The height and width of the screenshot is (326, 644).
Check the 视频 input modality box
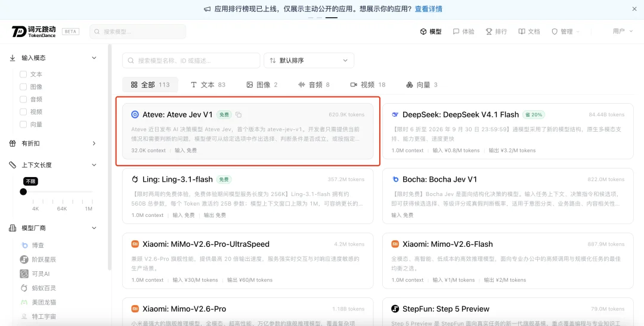coord(23,111)
